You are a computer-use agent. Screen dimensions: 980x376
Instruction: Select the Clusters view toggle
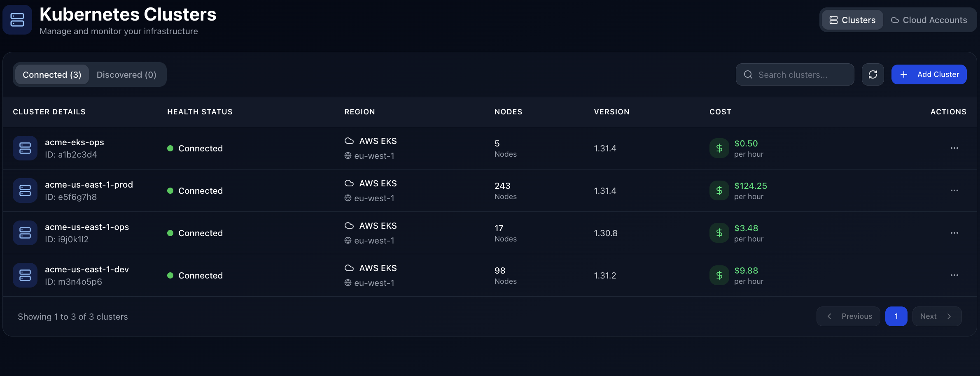(x=852, y=20)
